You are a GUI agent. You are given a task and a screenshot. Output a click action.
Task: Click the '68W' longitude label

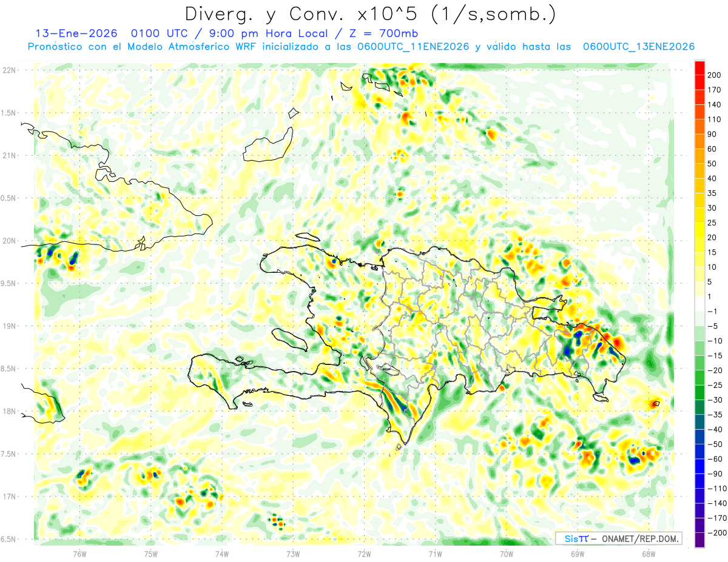click(649, 554)
